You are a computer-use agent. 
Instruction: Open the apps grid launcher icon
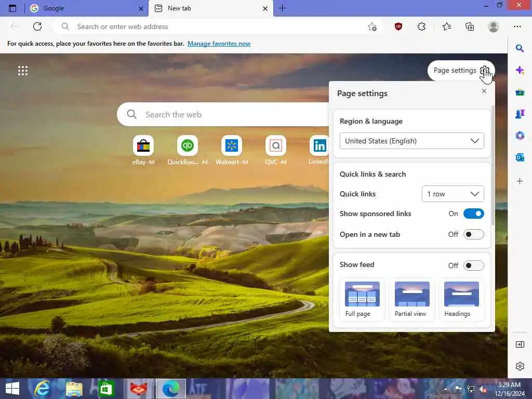pos(23,71)
